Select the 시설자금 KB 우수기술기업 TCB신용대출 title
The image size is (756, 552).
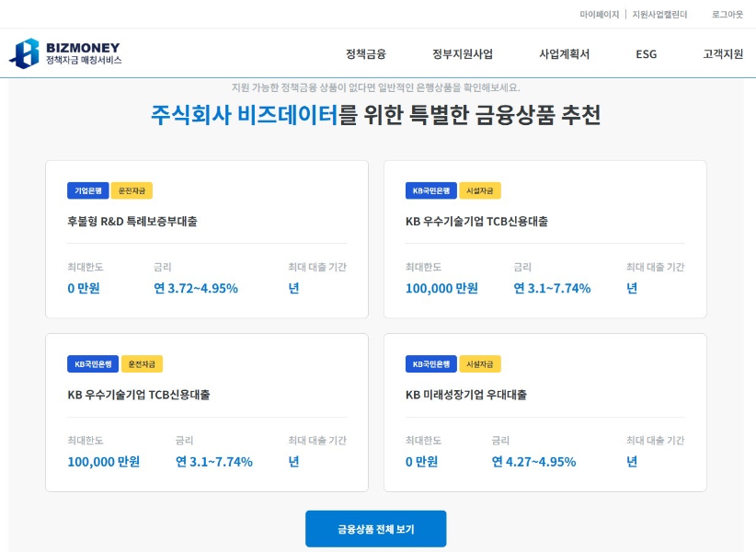point(476,222)
